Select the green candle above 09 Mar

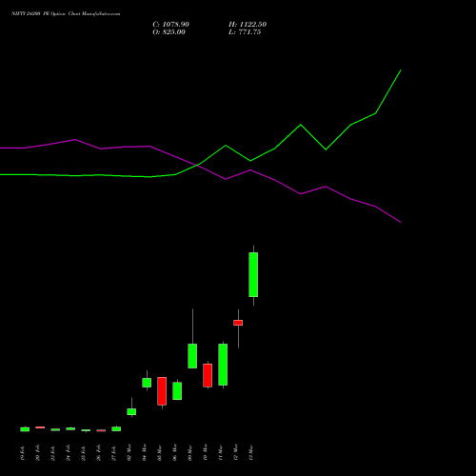coord(192,356)
